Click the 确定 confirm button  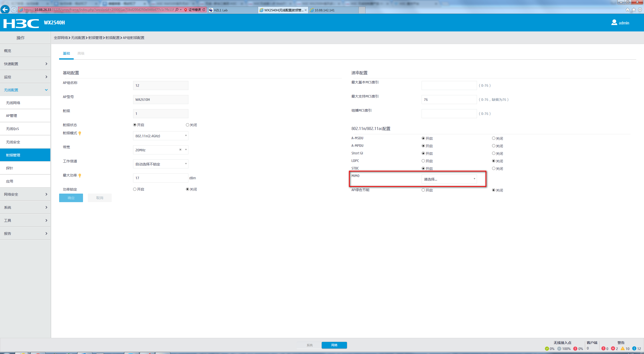tap(71, 198)
